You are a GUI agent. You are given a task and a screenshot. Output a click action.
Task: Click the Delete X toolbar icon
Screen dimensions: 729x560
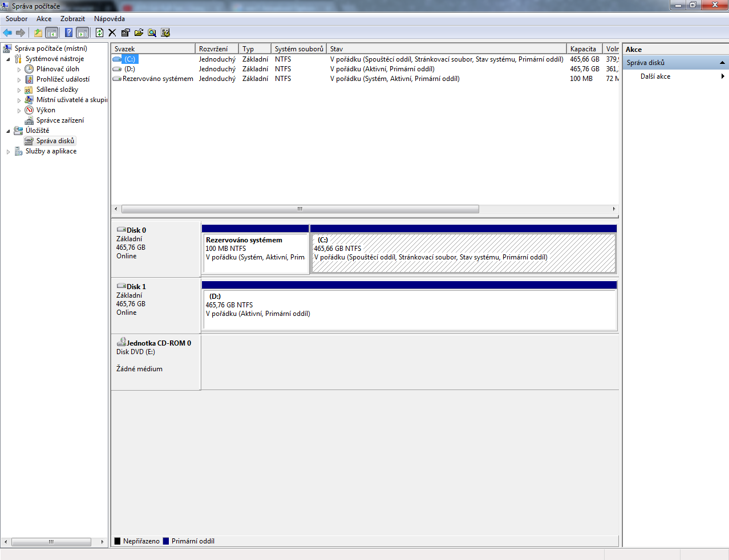tap(112, 33)
